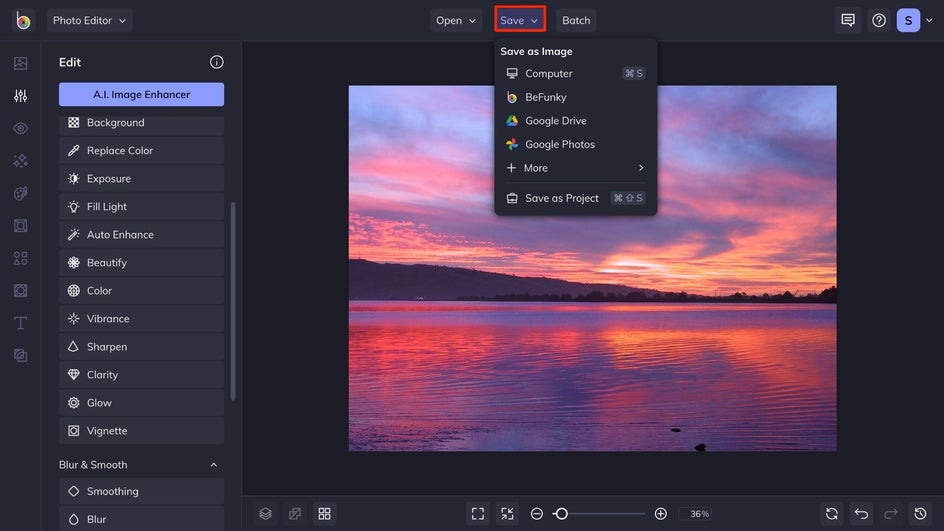This screenshot has height=531, width=944.
Task: Collapse the Save dropdown menu
Action: pyautogui.click(x=520, y=20)
